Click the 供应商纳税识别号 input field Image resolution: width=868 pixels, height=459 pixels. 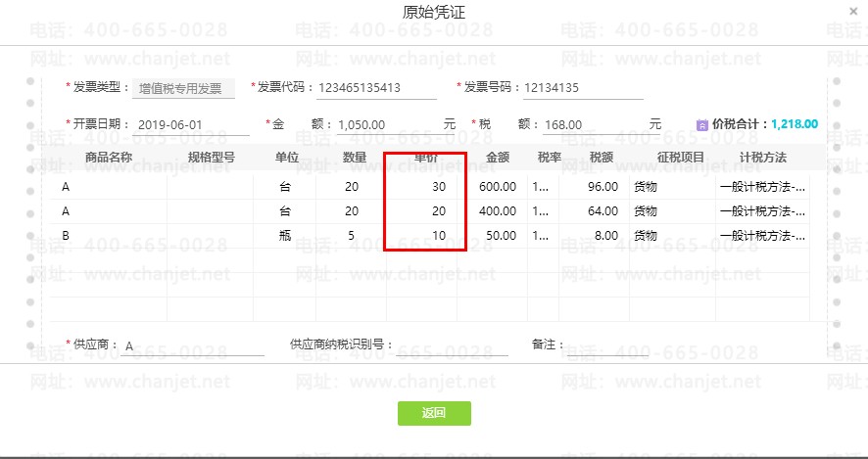tap(452, 345)
